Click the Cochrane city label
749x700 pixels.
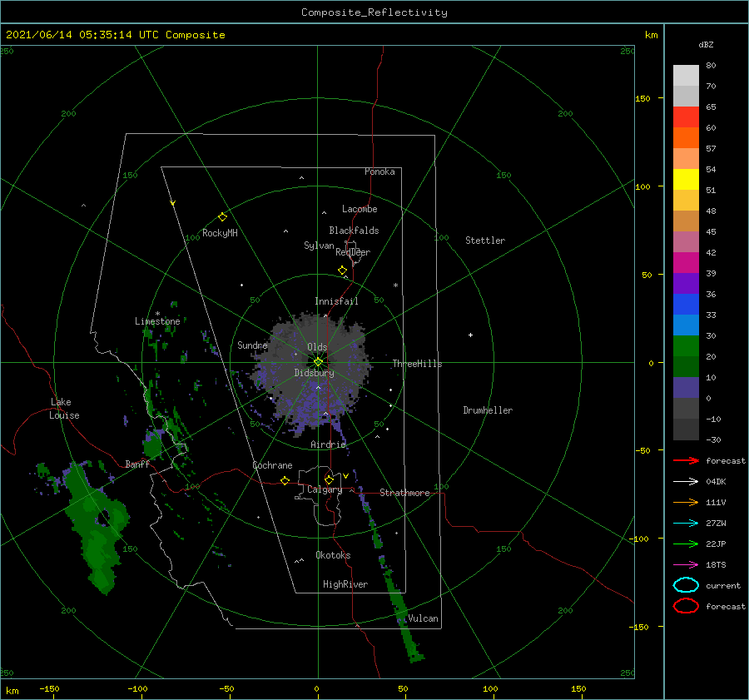tap(272, 465)
